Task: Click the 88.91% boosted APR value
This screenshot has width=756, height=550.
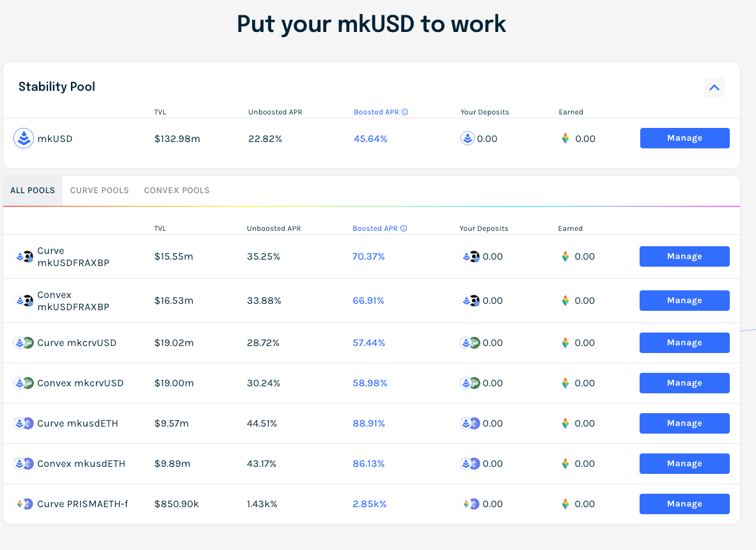Action: [x=368, y=423]
